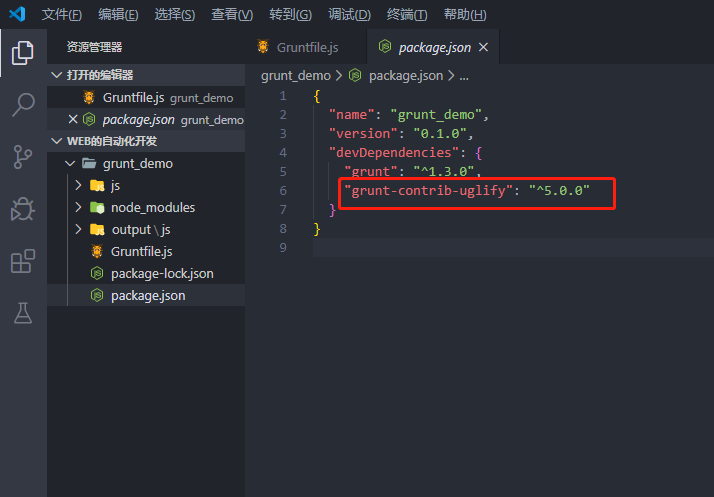Click the "0.1.0" value on line 3

[x=439, y=133]
